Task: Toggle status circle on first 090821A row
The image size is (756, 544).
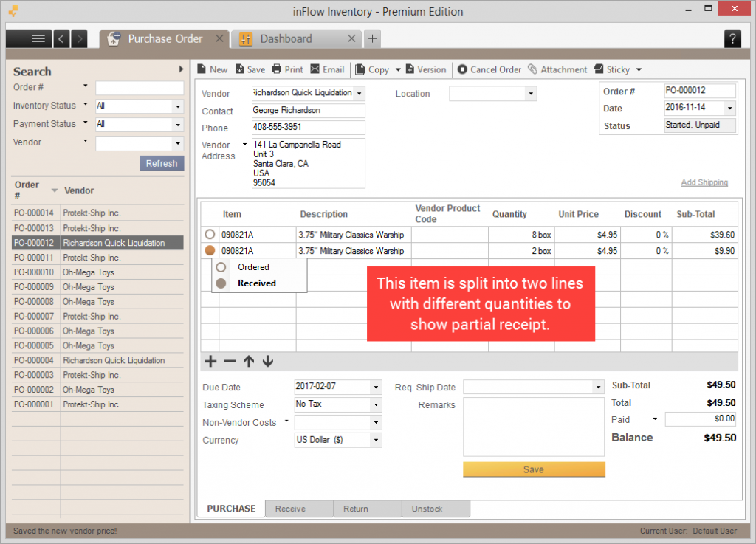Action: (210, 235)
